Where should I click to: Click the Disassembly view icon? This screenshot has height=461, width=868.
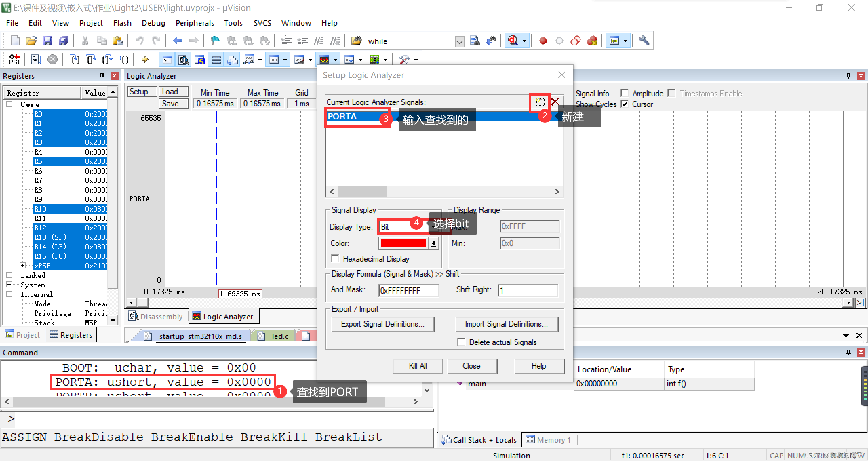pyautogui.click(x=133, y=316)
